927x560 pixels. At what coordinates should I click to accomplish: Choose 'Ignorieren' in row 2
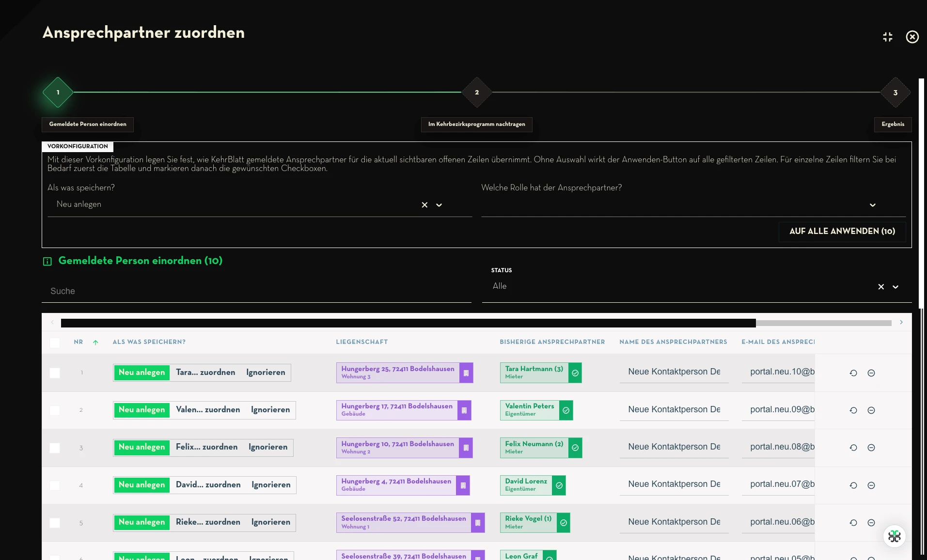tap(270, 410)
